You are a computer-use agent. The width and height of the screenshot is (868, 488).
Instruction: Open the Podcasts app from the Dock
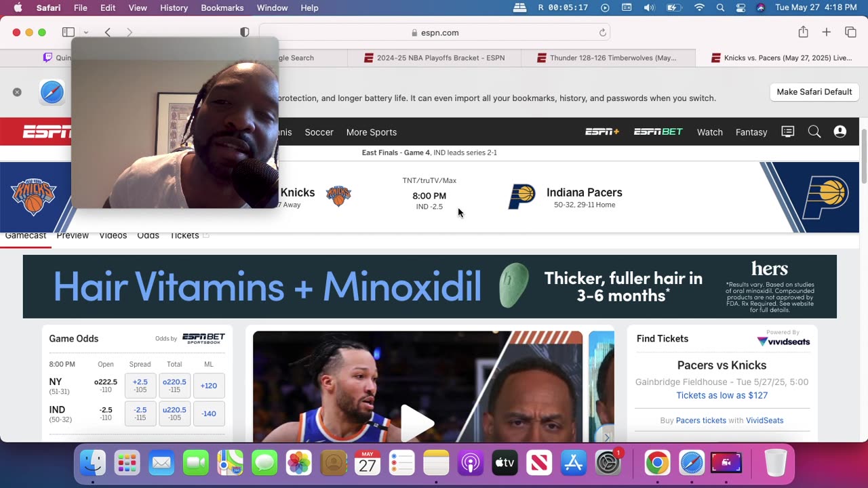click(471, 463)
